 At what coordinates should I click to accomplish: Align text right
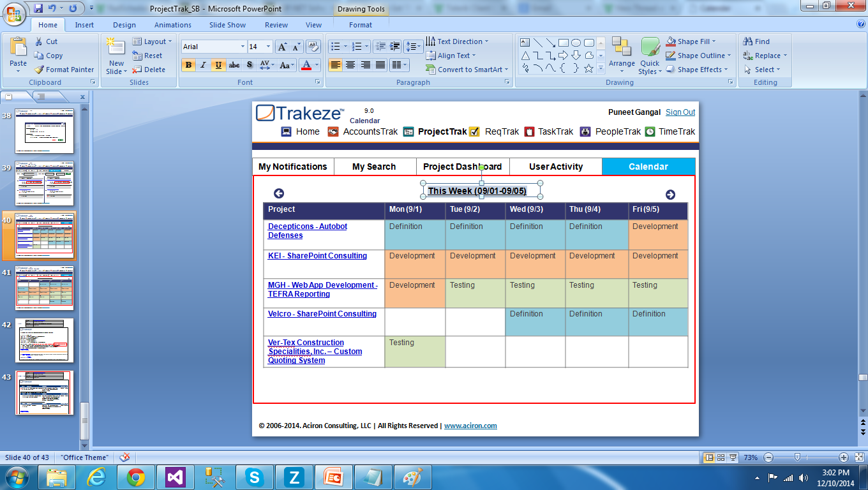click(366, 64)
